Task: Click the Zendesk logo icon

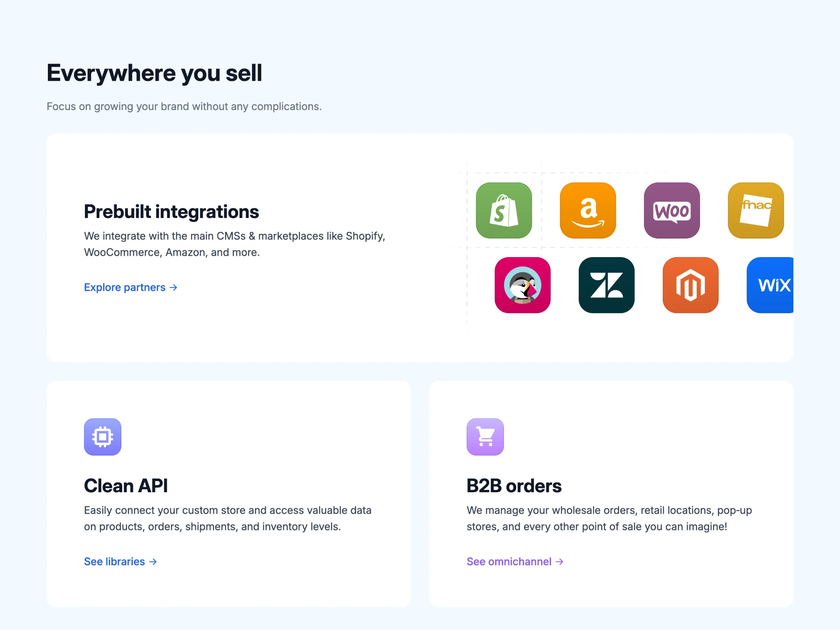Action: (x=606, y=285)
